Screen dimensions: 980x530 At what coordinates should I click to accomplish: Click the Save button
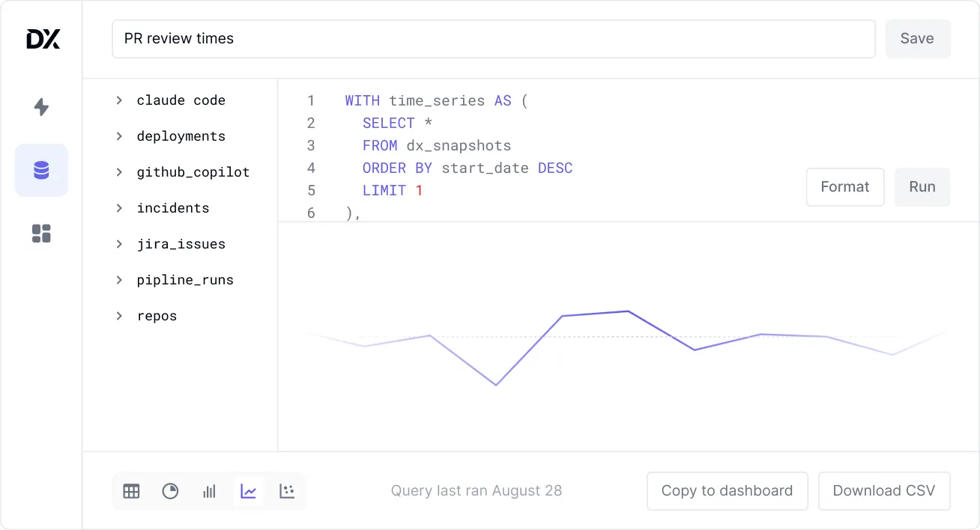tap(917, 39)
